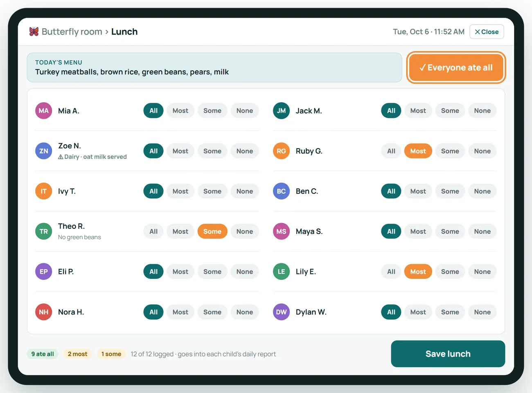Click the dairy allergy warning icon for Zoe N.

[61, 157]
